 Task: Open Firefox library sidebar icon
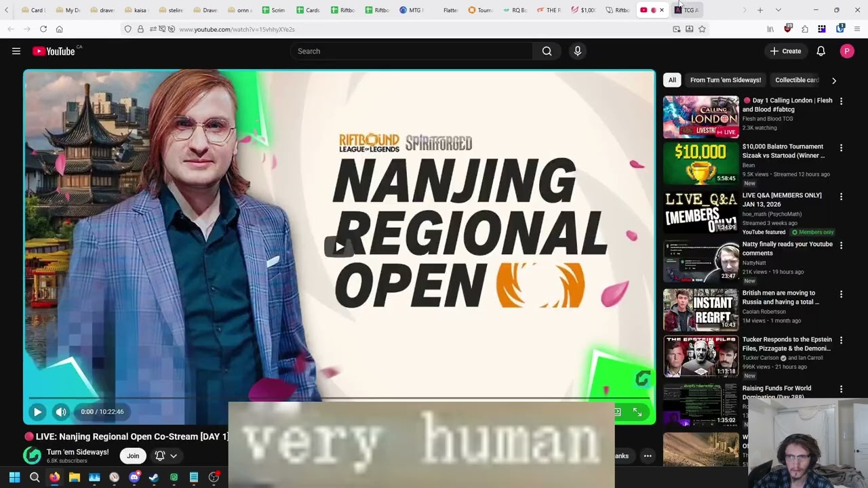coord(770,29)
